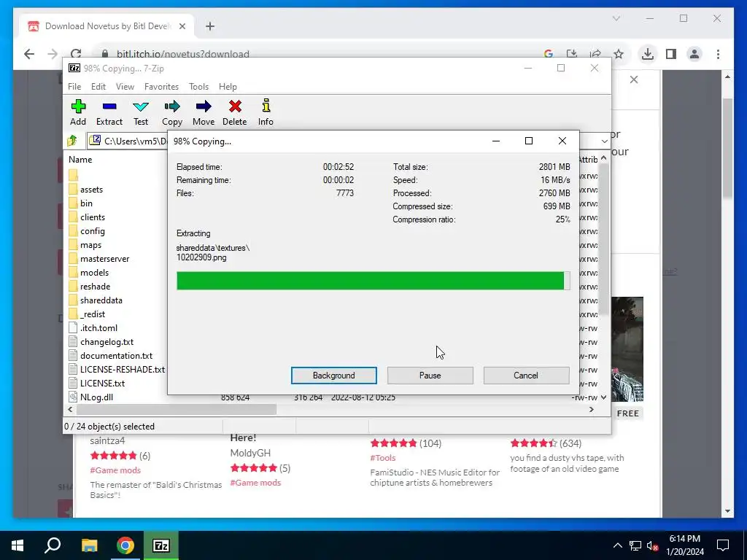Pause the extraction

pos(430,376)
